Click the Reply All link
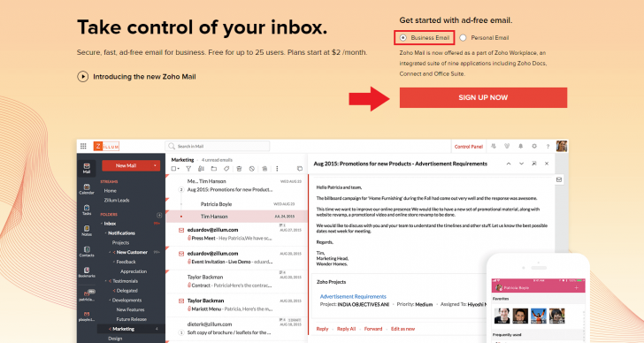644x343 pixels. pos(346,329)
